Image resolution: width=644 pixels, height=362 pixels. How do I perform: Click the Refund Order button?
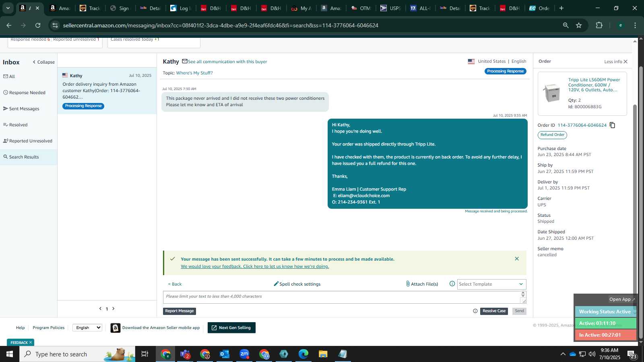(x=552, y=135)
